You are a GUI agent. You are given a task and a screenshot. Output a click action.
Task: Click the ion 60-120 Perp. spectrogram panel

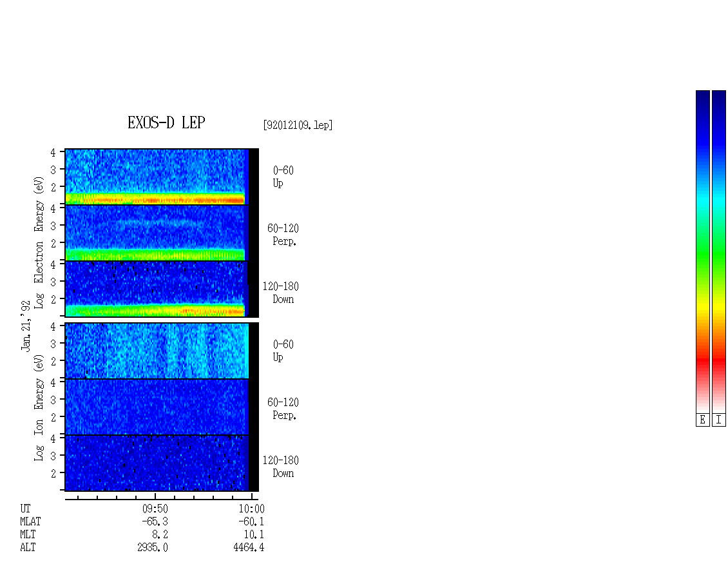[x=162, y=407]
